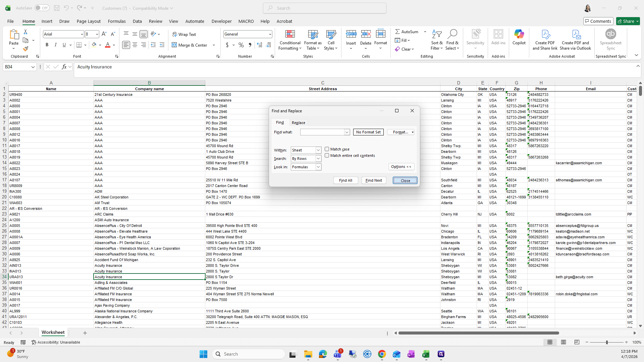This screenshot has height=362, width=644.
Task: Toggle AutoSave switch
Action: tap(42, 8)
